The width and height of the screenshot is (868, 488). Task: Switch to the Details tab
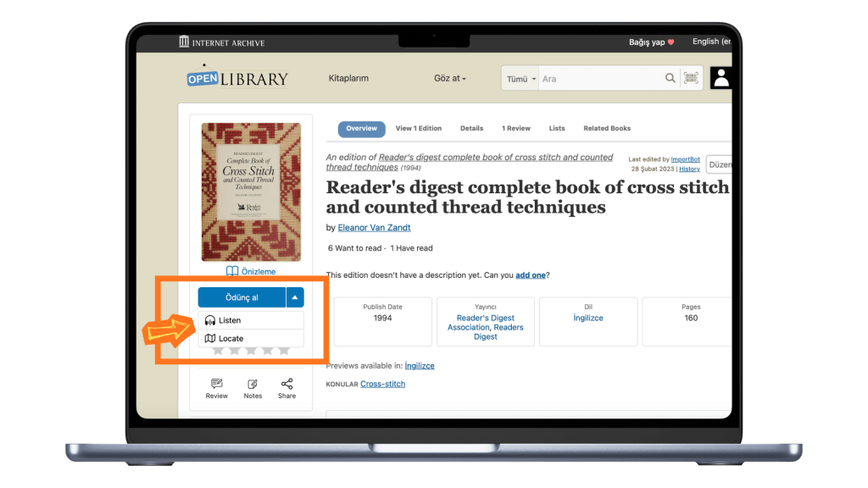pos(471,129)
